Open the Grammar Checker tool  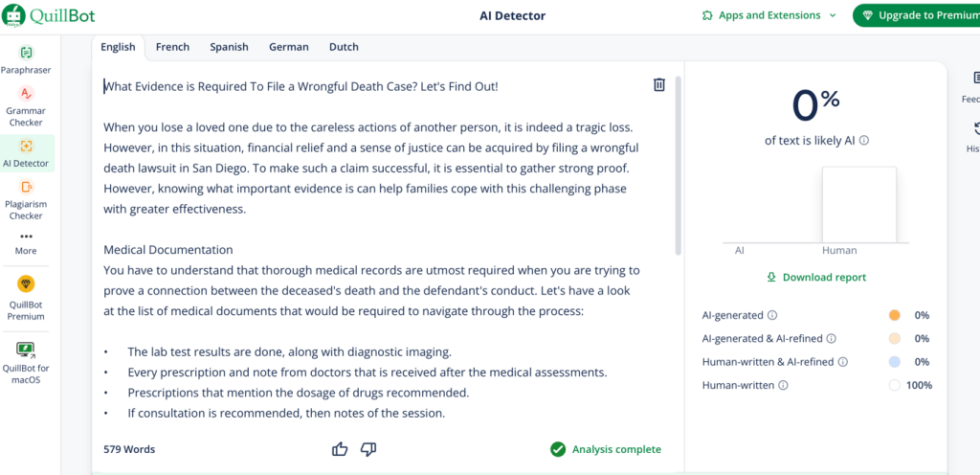tap(26, 94)
